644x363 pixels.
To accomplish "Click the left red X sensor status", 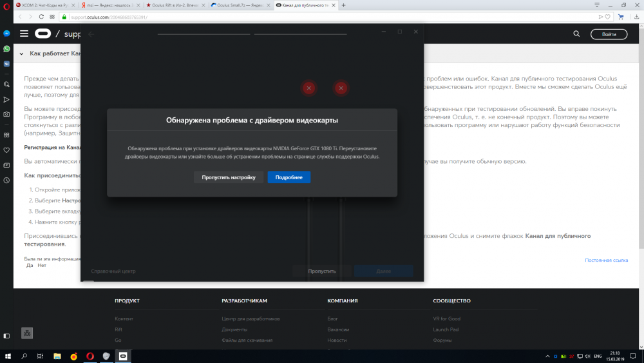I will (309, 88).
